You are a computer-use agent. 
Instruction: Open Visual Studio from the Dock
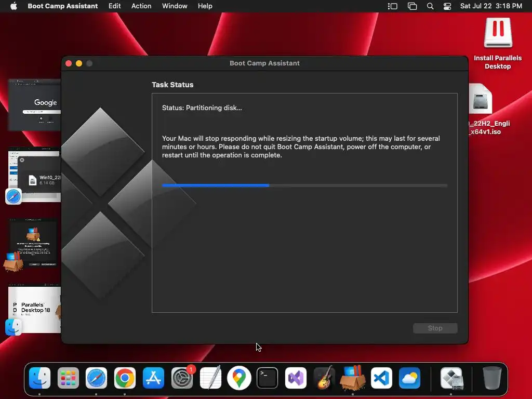(296, 378)
